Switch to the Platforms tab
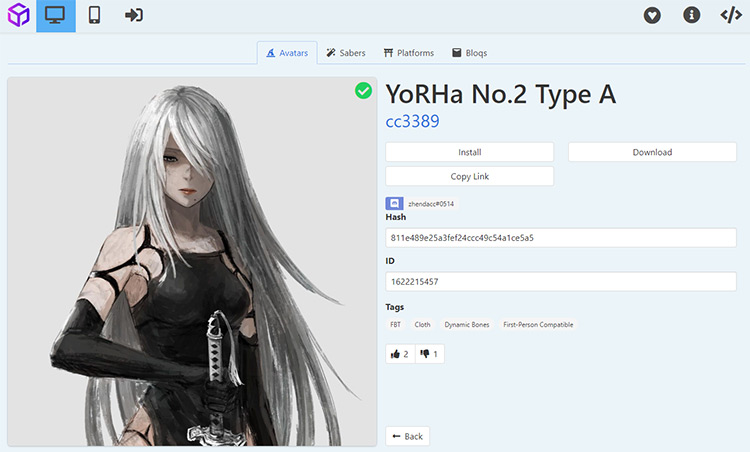This screenshot has width=750, height=452. point(408,53)
